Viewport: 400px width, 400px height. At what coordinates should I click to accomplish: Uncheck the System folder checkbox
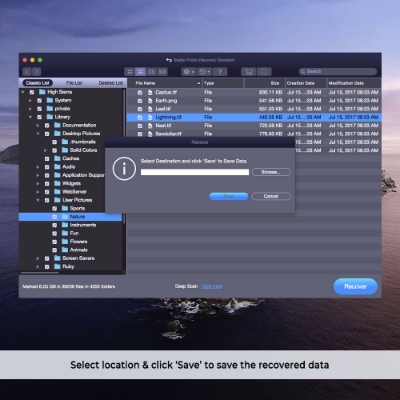[40, 101]
